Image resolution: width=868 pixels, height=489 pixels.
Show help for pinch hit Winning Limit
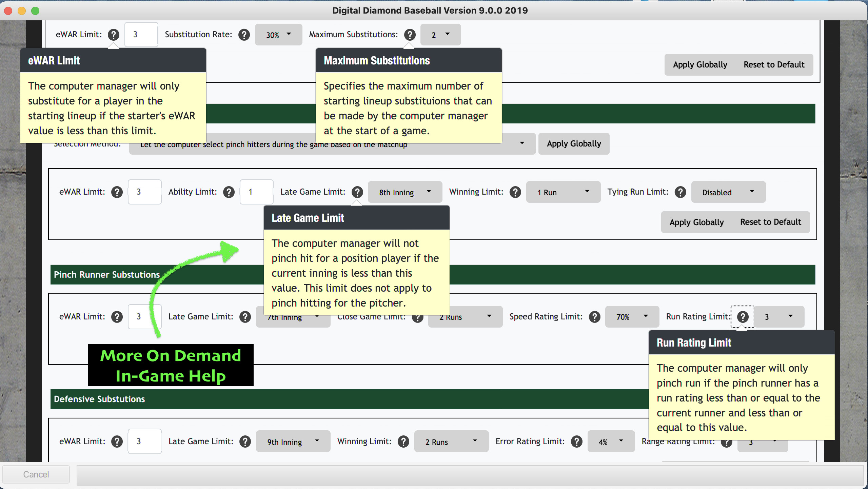pyautogui.click(x=515, y=192)
